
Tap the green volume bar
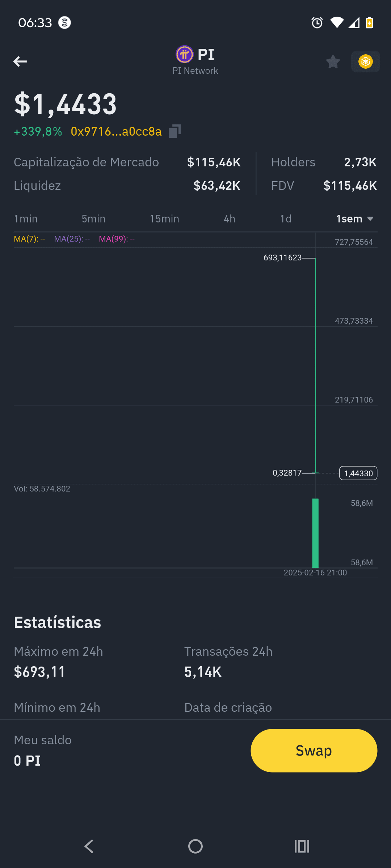[315, 533]
